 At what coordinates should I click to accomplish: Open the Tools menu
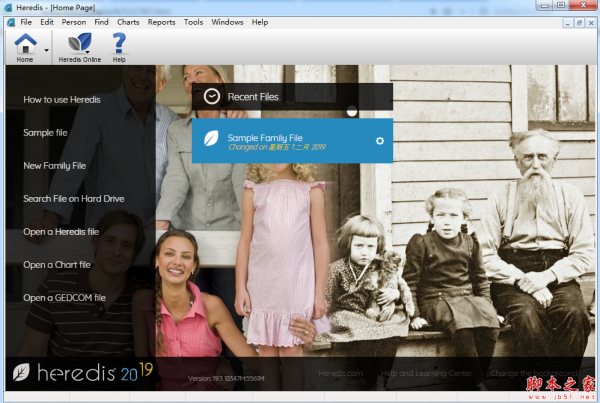point(193,22)
